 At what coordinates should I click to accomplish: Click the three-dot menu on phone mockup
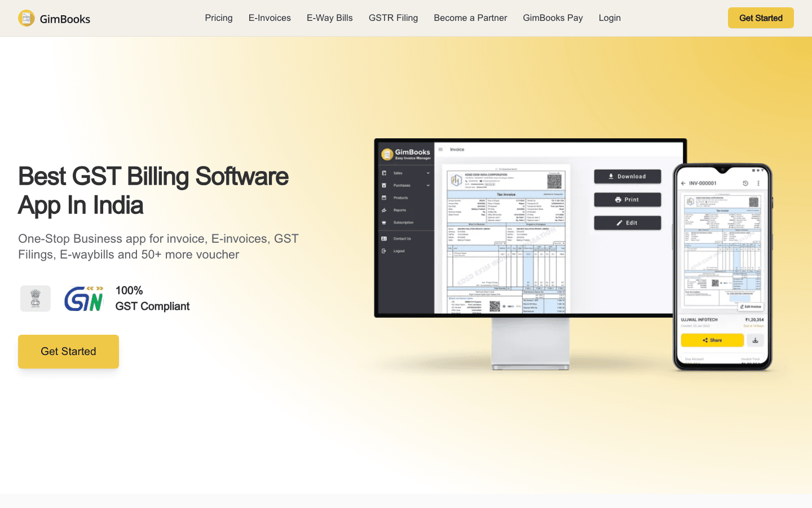[758, 183]
